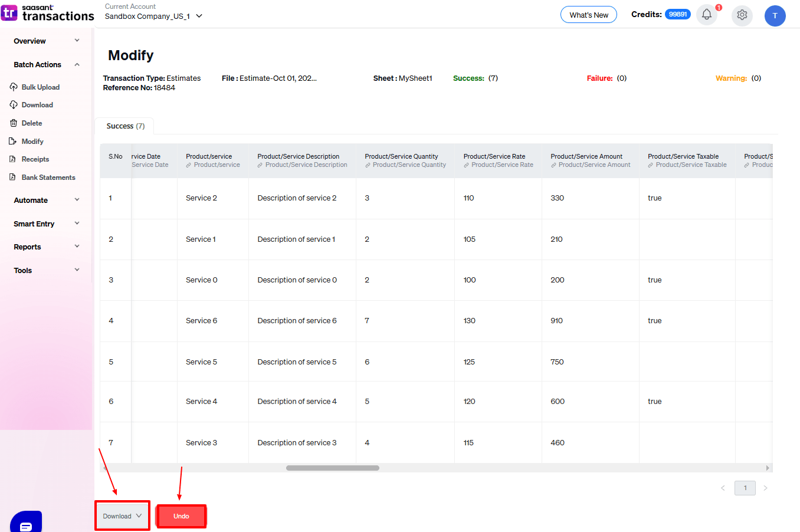Click the What's New button
Image resolution: width=800 pixels, height=532 pixels.
[588, 15]
